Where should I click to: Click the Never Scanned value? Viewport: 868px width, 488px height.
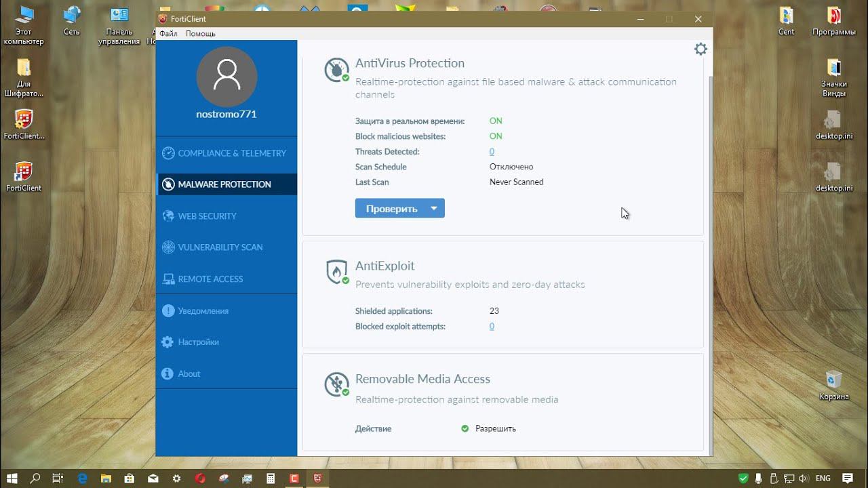[516, 182]
